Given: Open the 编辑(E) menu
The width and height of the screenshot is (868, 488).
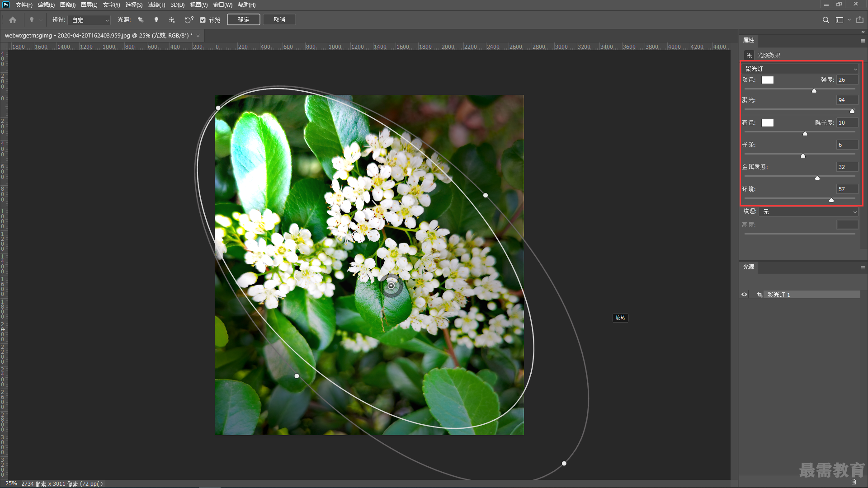Looking at the screenshot, I should [46, 5].
